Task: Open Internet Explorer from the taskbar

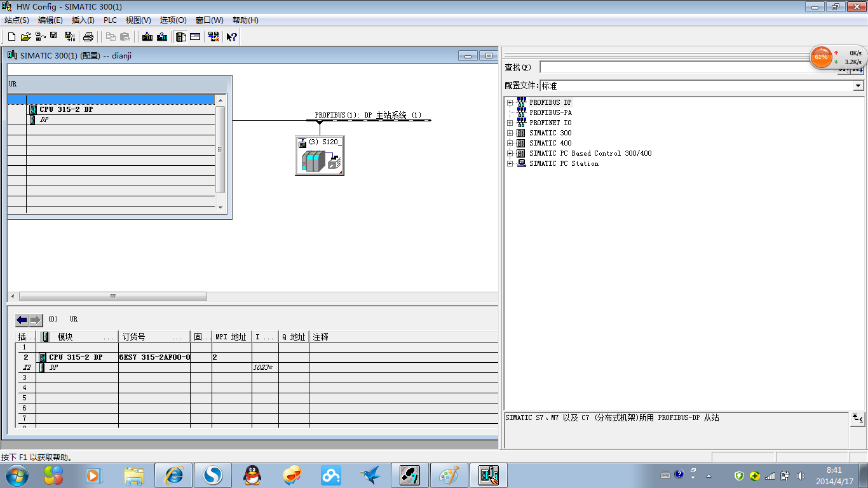Action: click(x=173, y=475)
